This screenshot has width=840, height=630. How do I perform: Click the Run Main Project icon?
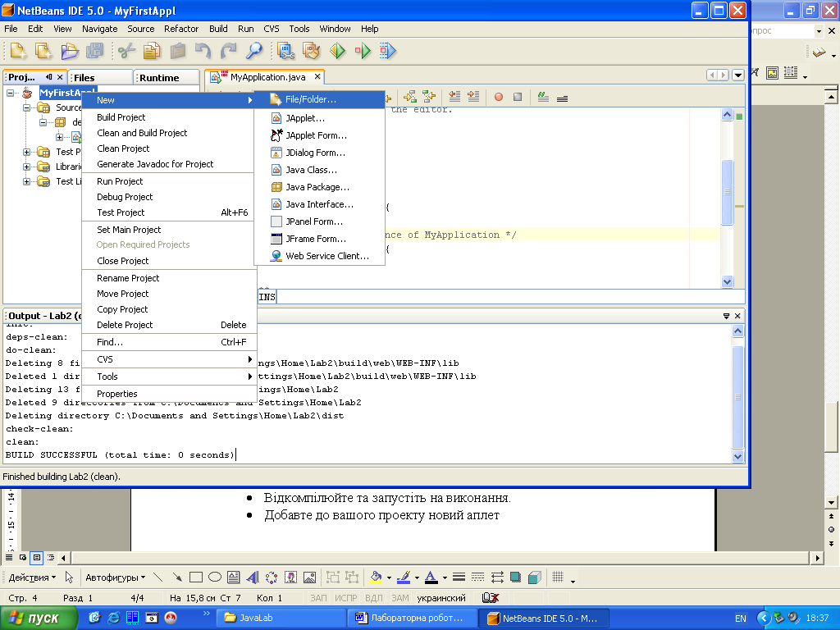[337, 51]
